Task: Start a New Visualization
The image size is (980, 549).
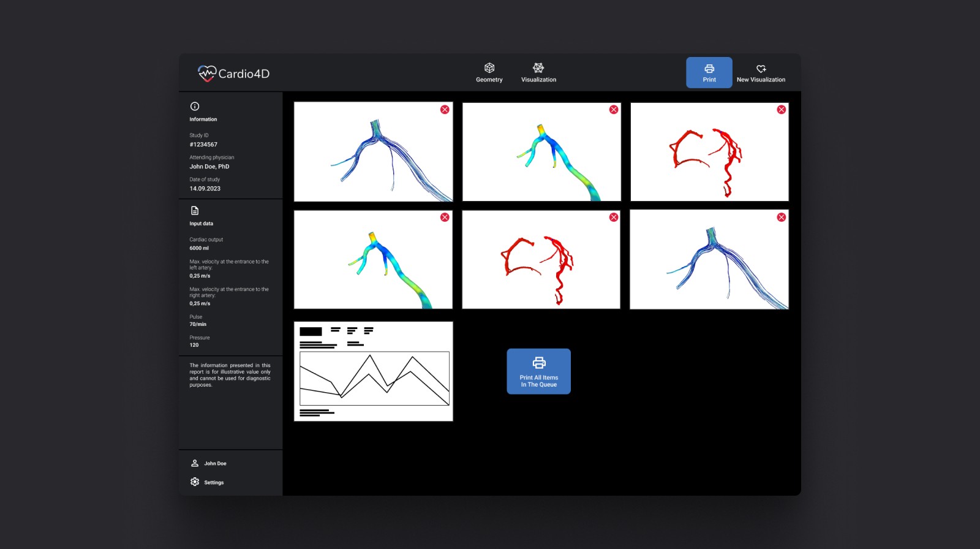Action: point(761,72)
